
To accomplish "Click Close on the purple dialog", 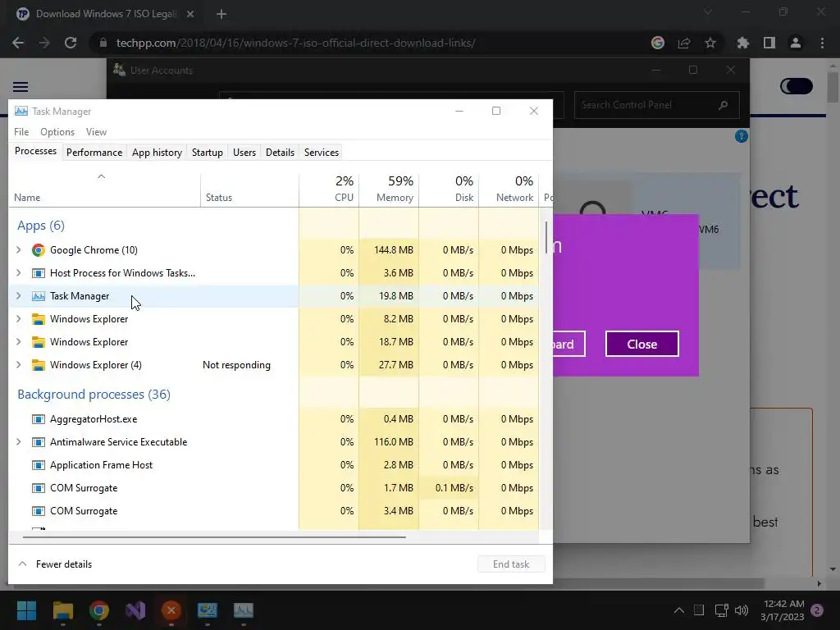I will click(641, 344).
